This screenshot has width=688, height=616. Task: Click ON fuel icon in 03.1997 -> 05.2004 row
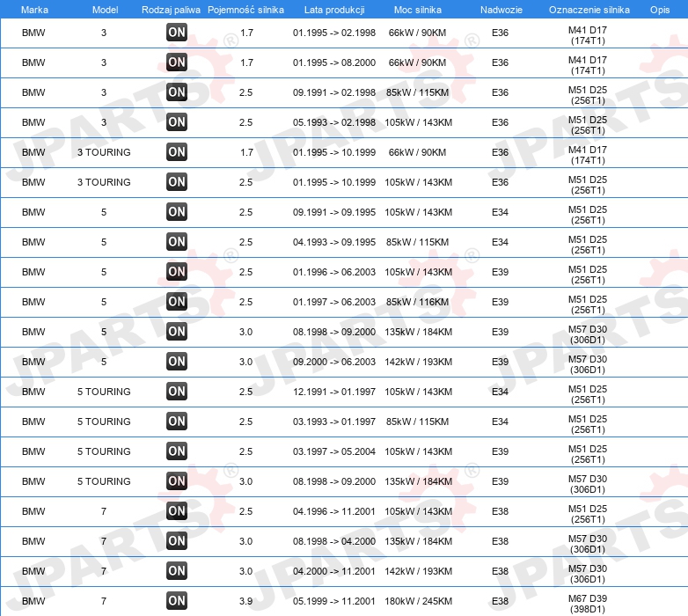(177, 451)
